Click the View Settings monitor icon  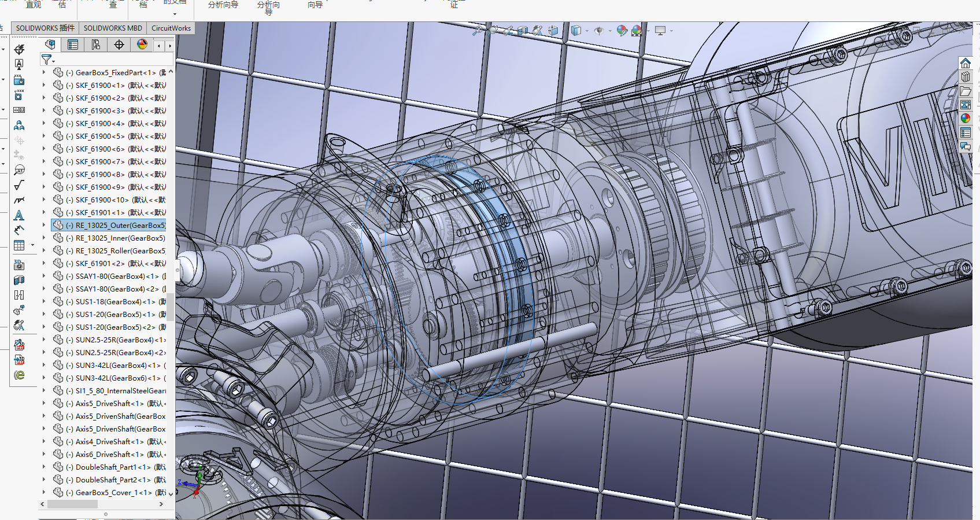[x=660, y=31]
